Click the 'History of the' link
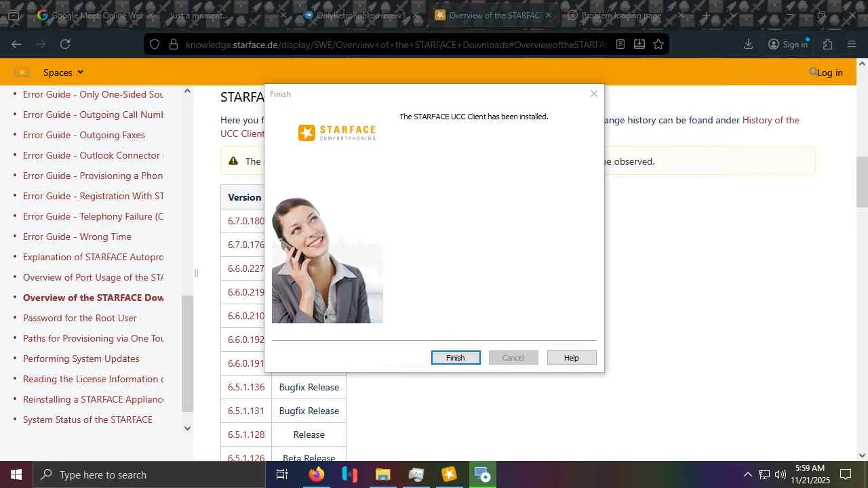Image resolution: width=868 pixels, height=488 pixels. click(x=771, y=120)
